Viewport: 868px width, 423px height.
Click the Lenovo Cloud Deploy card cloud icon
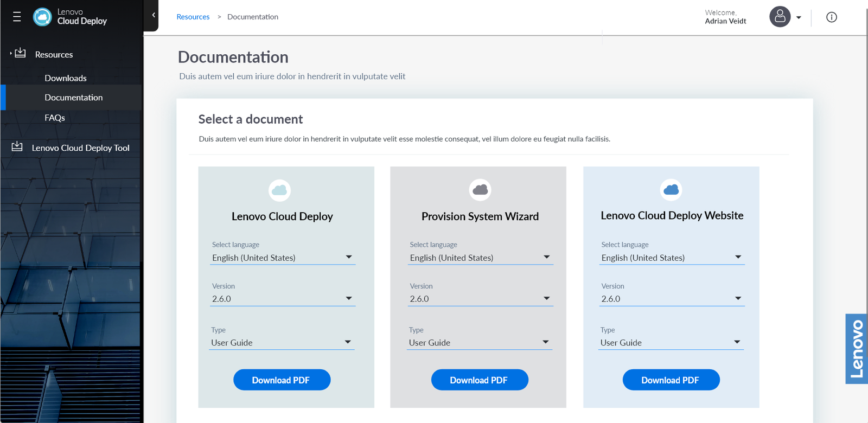(279, 190)
